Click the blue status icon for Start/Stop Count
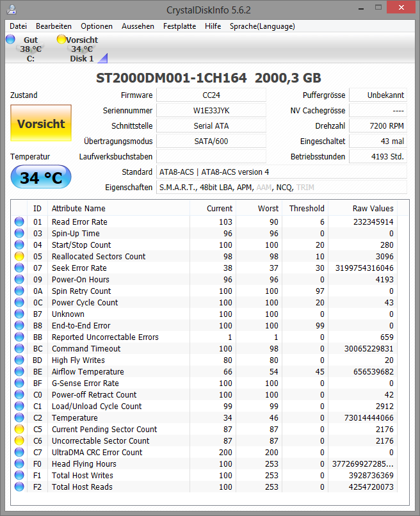The height and width of the screenshot is (516, 420). (x=19, y=245)
